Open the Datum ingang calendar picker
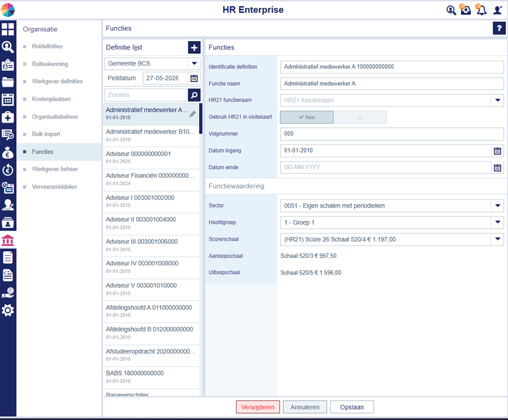508x420 pixels. 497,150
